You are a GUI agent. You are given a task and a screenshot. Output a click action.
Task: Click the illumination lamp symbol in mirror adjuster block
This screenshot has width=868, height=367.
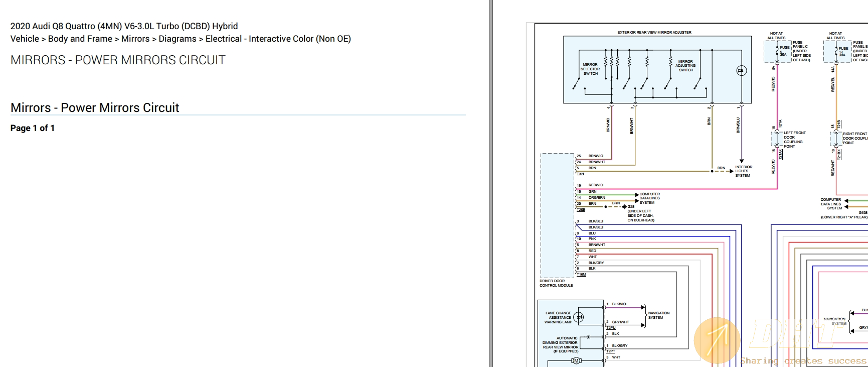tap(741, 71)
